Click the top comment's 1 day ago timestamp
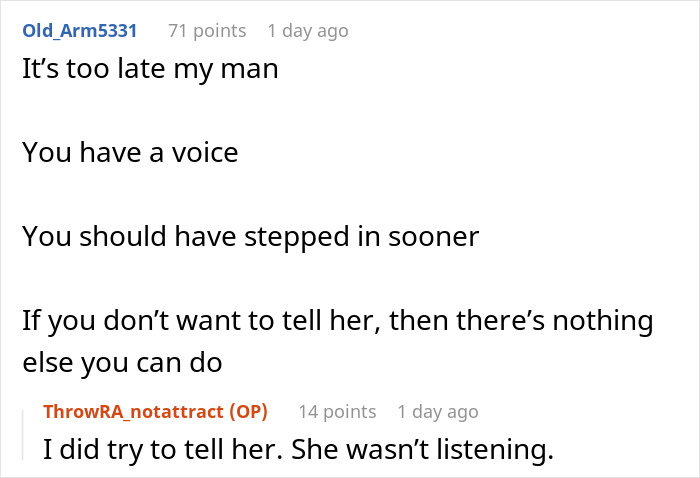Screen dimensions: 700x478 click(308, 31)
